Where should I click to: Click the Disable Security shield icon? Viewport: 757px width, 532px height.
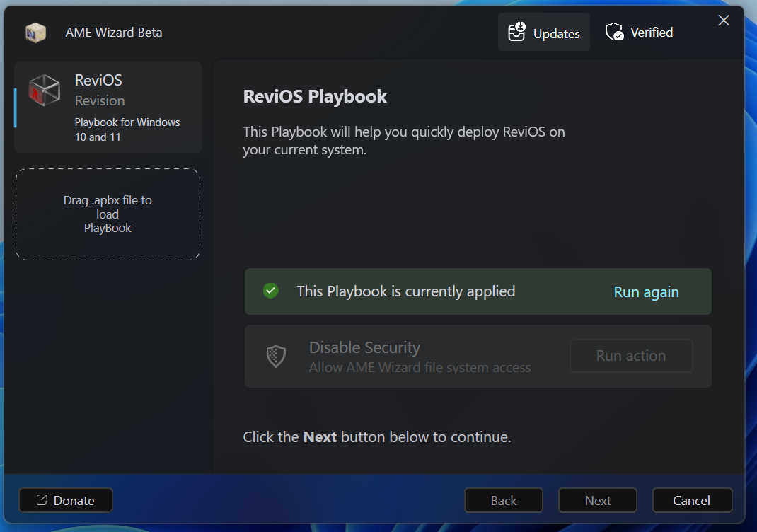276,357
